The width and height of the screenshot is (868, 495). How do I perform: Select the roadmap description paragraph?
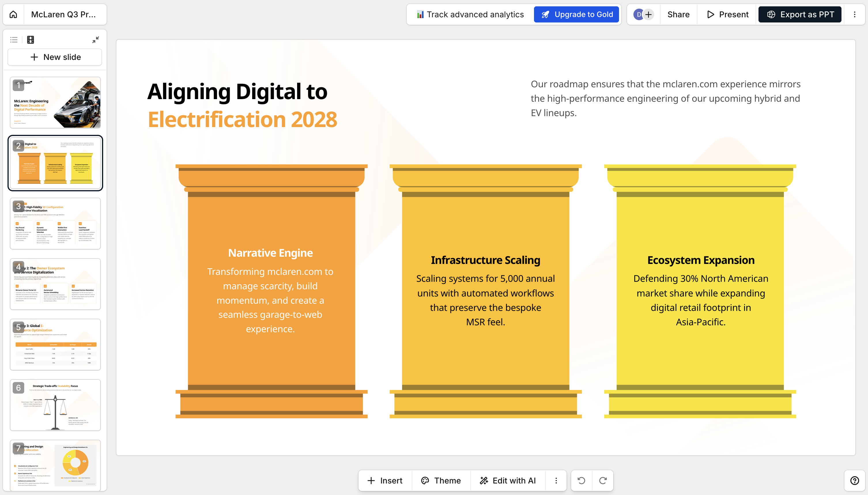666,98
